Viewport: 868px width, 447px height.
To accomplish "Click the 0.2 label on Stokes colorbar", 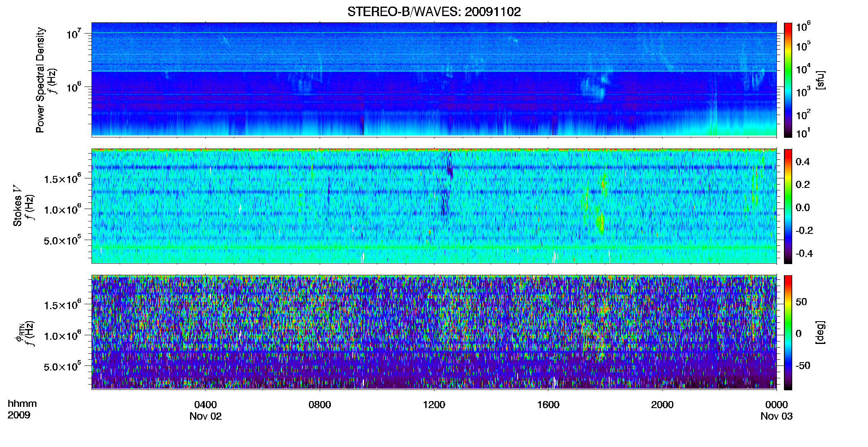I will pos(803,185).
